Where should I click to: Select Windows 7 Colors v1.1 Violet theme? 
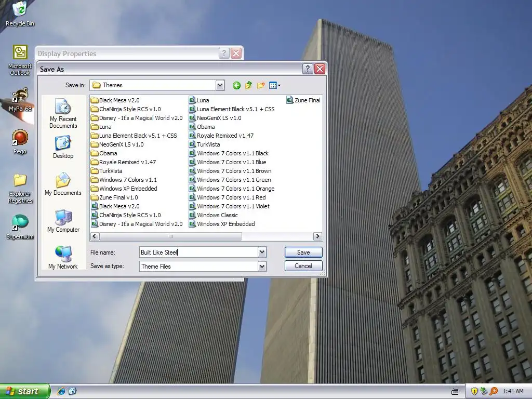[230, 206]
